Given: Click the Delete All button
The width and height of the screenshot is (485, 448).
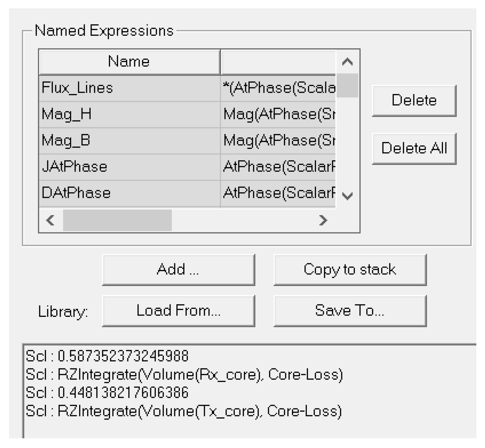Looking at the screenshot, I should pos(414,148).
